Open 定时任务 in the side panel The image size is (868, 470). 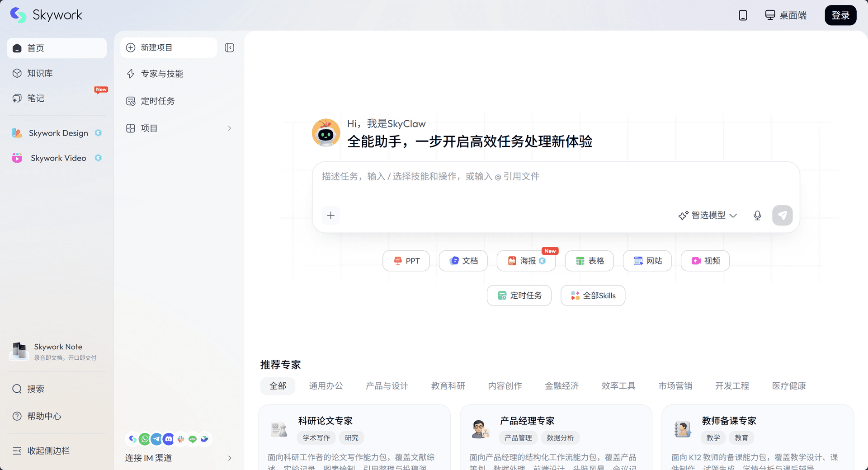pos(179,101)
